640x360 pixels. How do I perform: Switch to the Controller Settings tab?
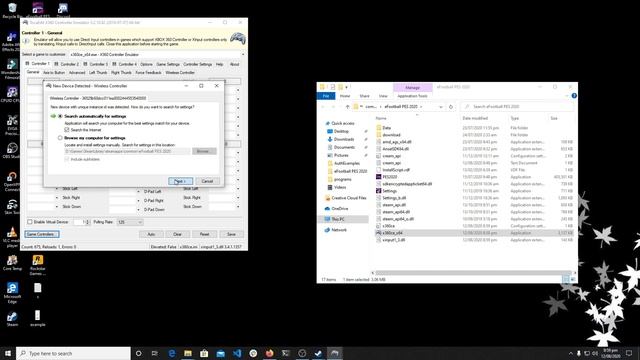click(x=198, y=64)
